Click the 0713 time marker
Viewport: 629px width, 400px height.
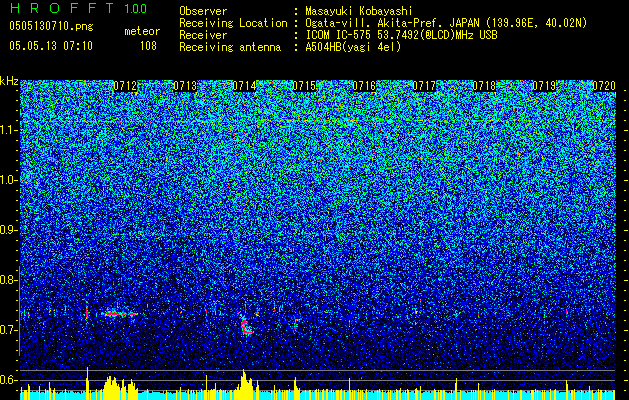(x=185, y=86)
